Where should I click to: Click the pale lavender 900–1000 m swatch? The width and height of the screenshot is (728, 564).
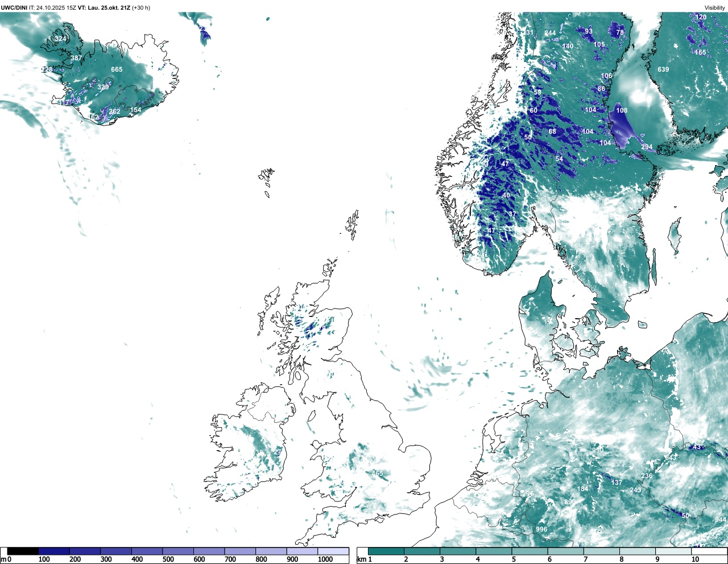coord(302,551)
